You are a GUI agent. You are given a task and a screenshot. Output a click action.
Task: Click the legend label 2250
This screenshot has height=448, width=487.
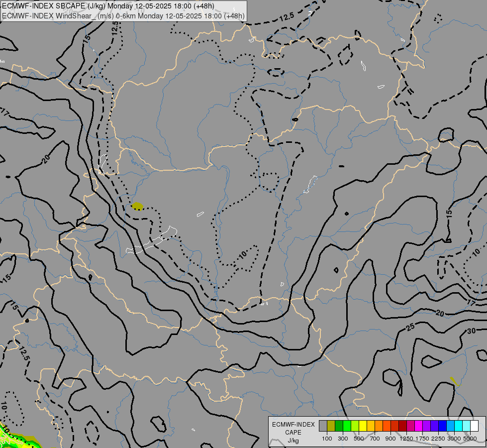tap(438, 439)
